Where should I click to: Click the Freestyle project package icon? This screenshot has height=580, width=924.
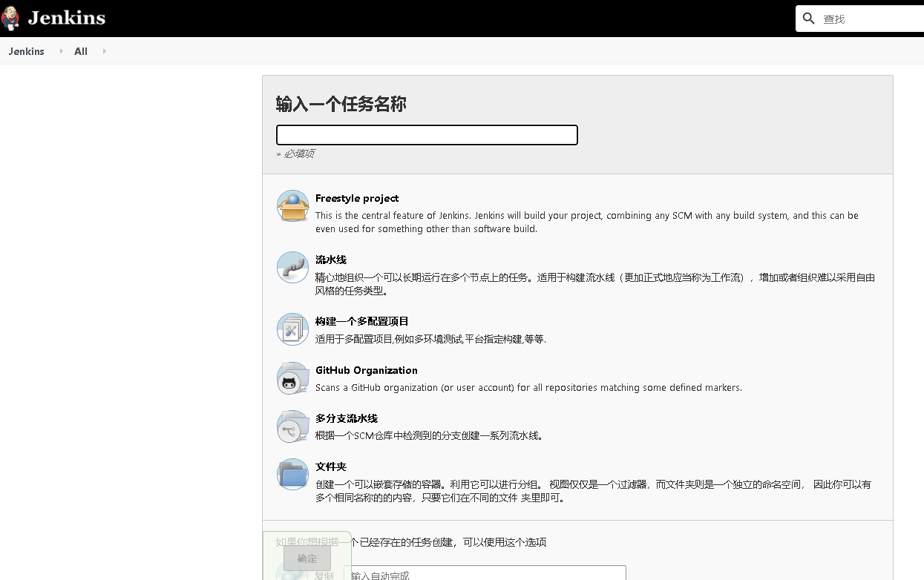(292, 205)
